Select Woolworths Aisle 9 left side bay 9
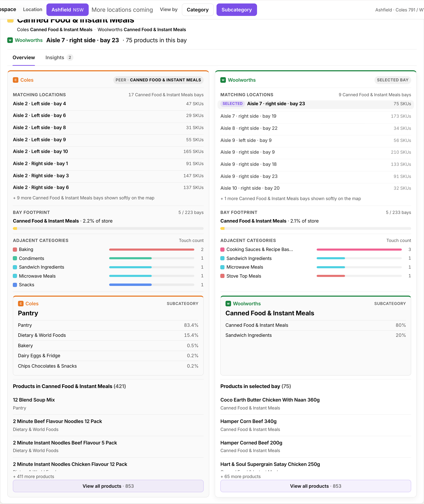Screen dimensions: 424x504 click(x=316, y=140)
